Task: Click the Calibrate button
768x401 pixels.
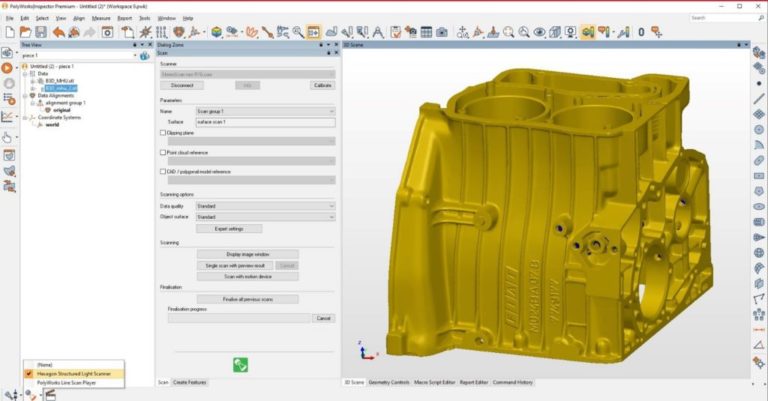Action: 323,85
